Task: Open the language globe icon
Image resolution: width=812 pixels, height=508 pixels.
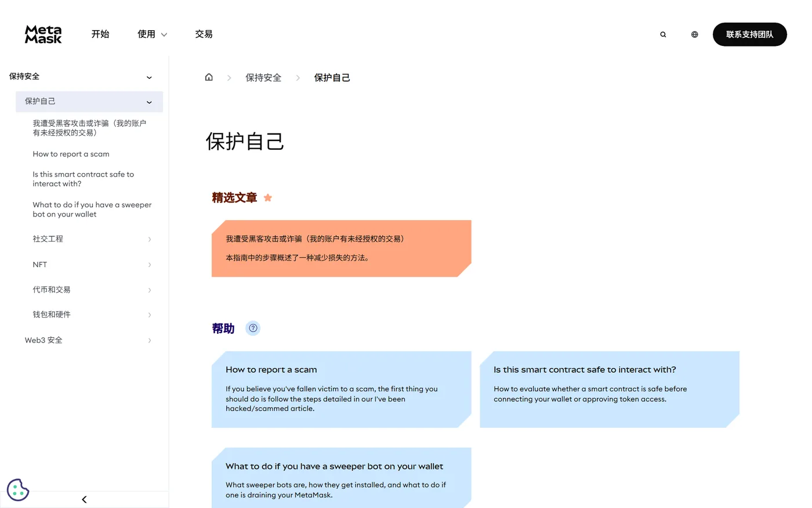Action: [694, 34]
